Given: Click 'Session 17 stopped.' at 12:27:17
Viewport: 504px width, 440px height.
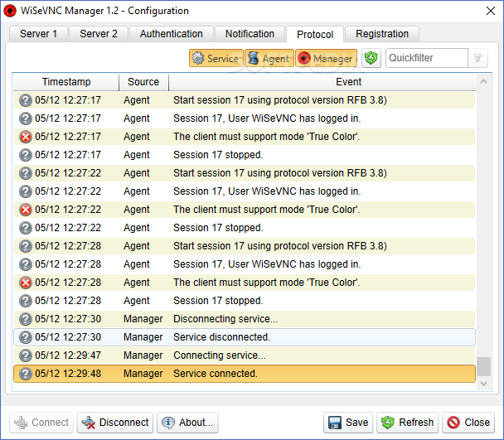Looking at the screenshot, I should 218,155.
